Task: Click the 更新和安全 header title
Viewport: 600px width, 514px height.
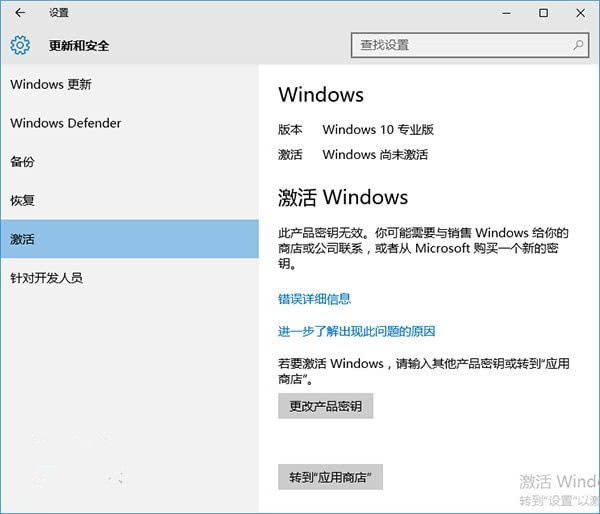Action: tap(79, 46)
